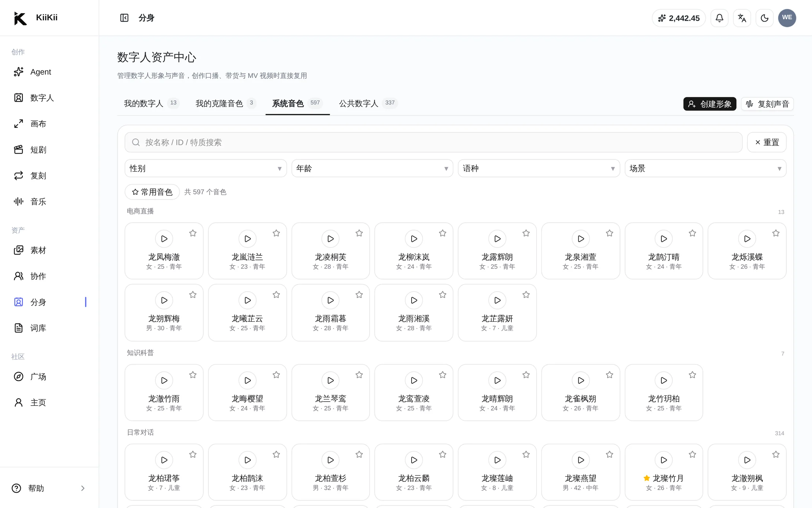Screen dimensions: 812x508
Task: Play the 龙竹玥柏 voice preview
Action: tap(664, 380)
